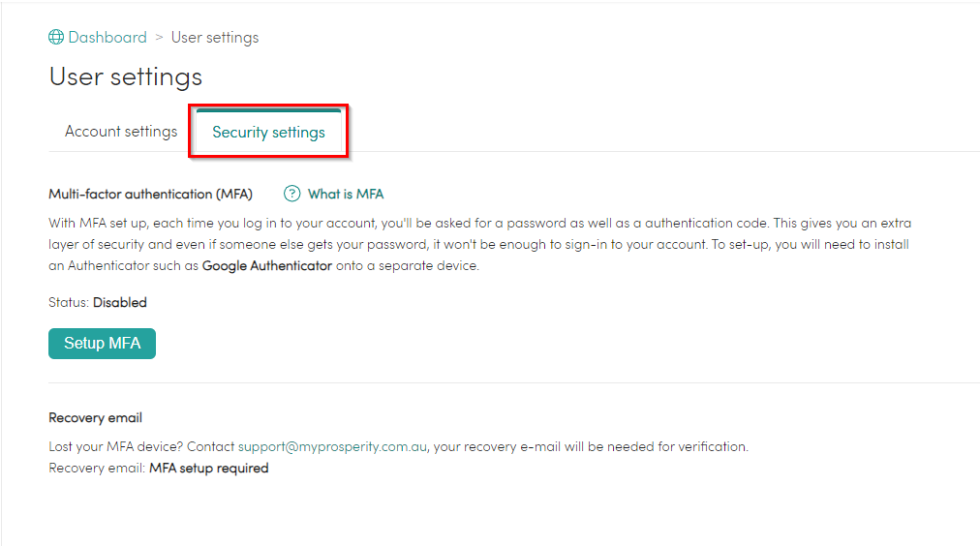Click the Recovery email: field label
Viewport: 980px width, 546px height.
coord(97,469)
